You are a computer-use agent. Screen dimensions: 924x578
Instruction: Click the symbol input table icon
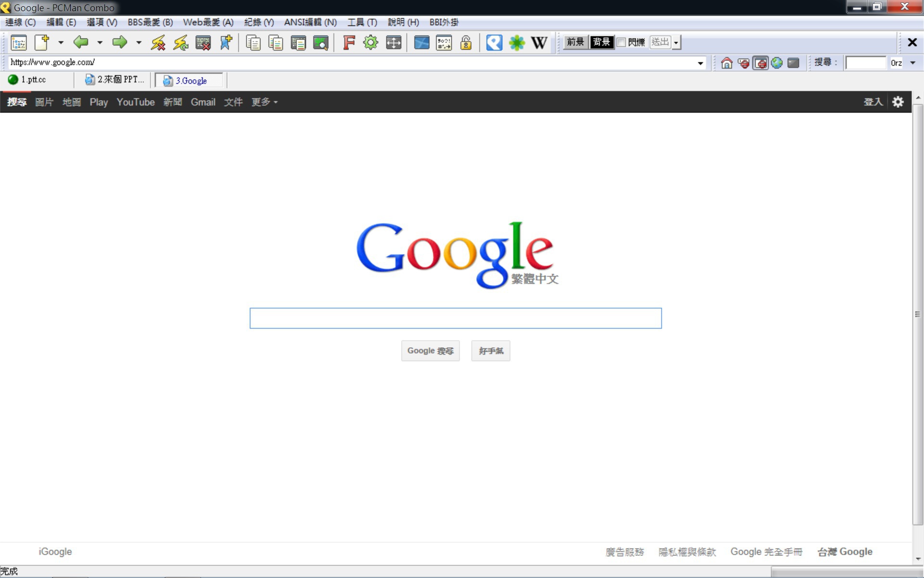click(444, 43)
